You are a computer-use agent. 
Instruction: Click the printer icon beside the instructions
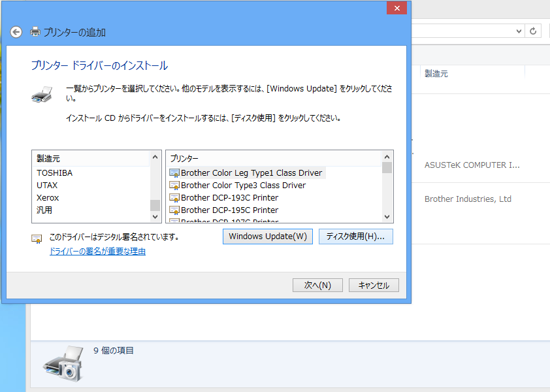[42, 94]
